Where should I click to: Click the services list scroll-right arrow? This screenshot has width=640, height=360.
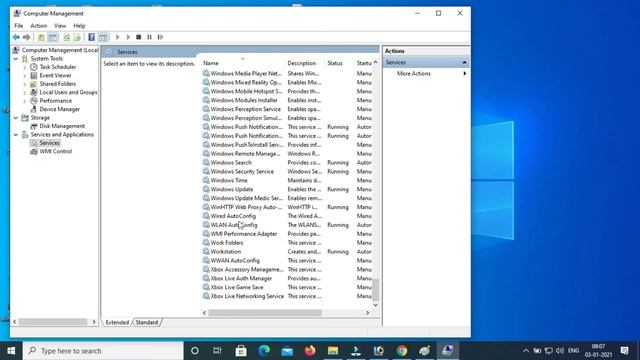click(x=367, y=313)
